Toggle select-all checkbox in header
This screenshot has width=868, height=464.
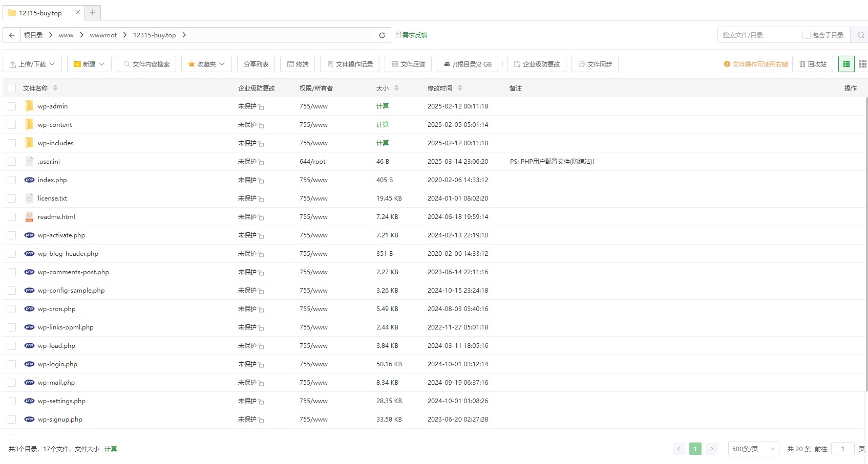click(x=12, y=88)
